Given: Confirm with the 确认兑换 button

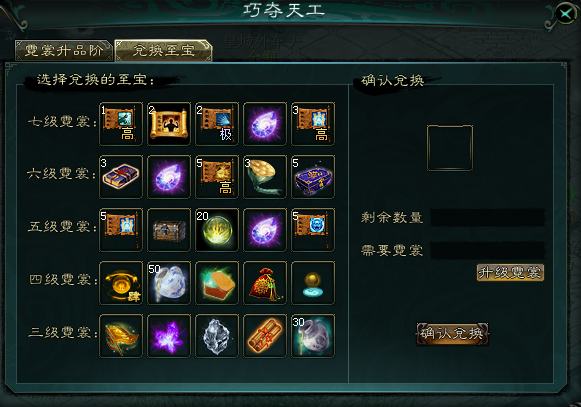Looking at the screenshot, I should 452,334.
